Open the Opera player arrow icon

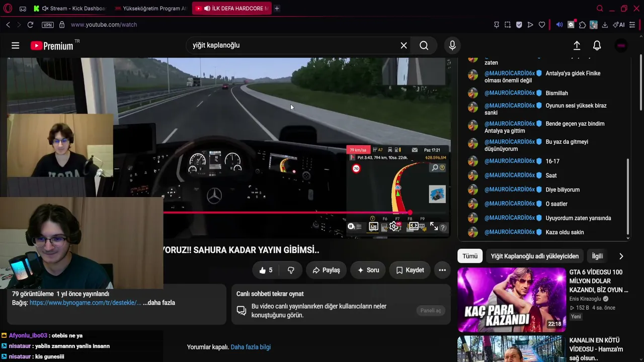point(530,25)
